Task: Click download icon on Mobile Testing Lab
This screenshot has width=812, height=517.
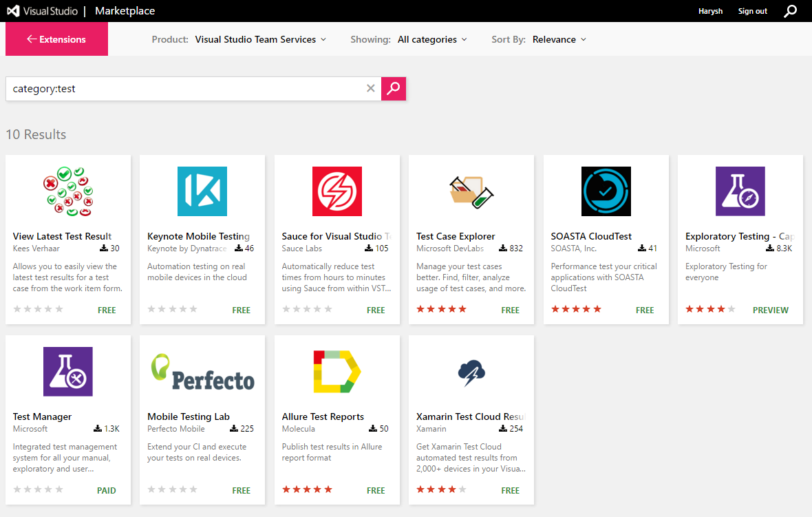Action: point(234,428)
